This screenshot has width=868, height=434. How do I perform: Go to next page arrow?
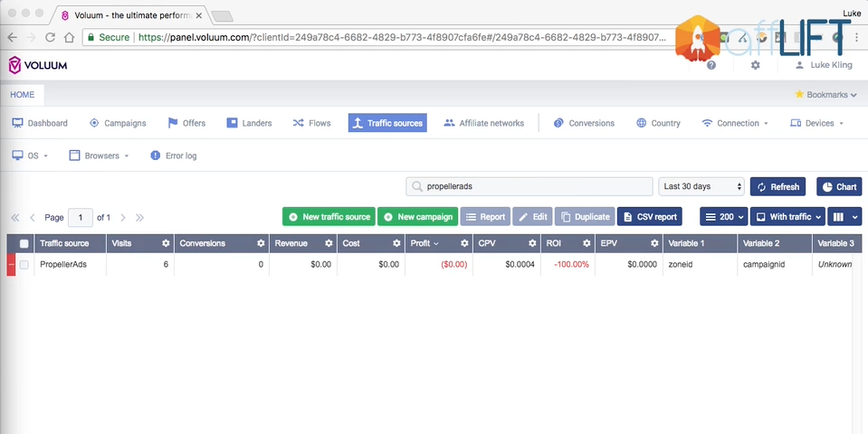point(123,217)
